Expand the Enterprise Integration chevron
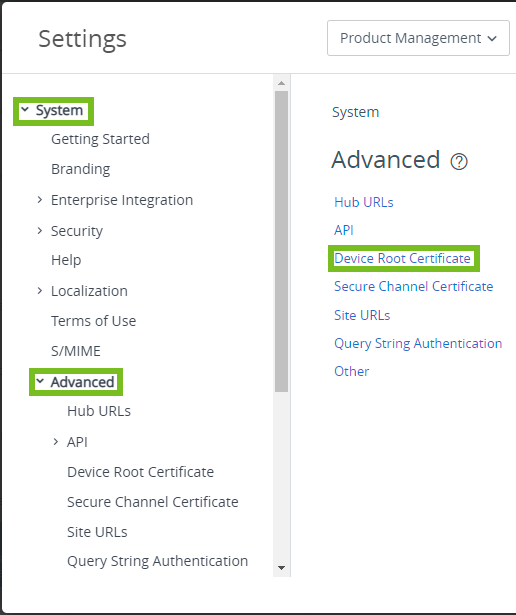Screen dimensions: 516x615 click(x=40, y=200)
